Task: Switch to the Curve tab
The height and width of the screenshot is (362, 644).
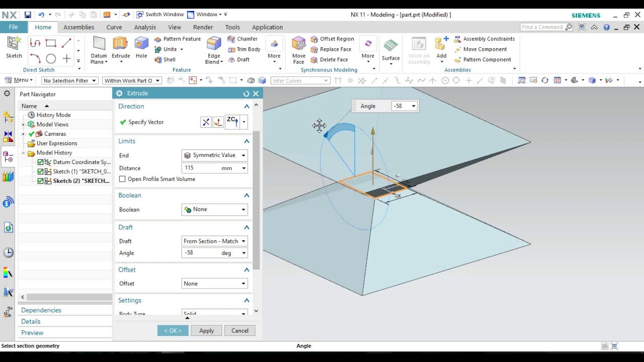Action: click(x=114, y=27)
